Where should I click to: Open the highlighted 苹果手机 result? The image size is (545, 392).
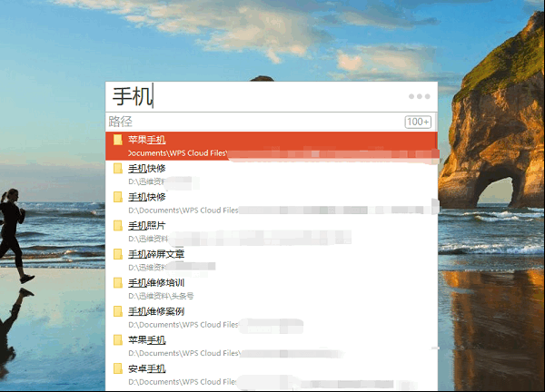point(146,140)
